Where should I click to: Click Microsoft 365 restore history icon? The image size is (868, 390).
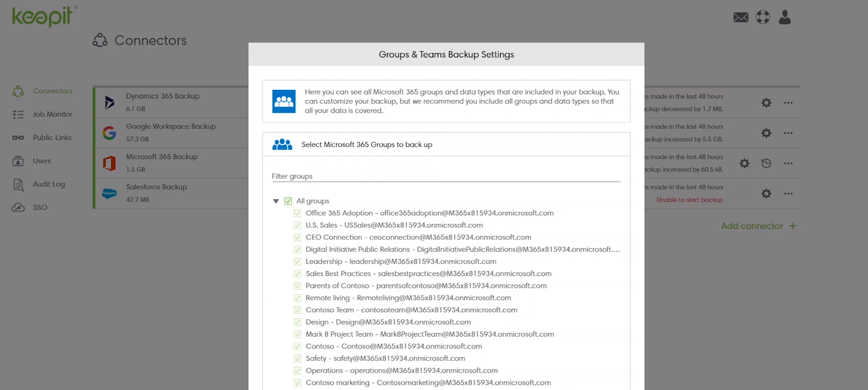coord(766,164)
